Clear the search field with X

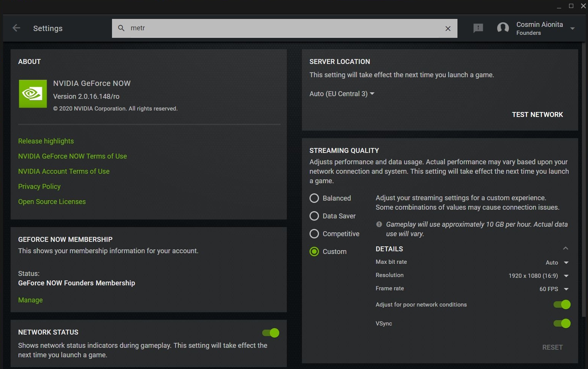448,28
